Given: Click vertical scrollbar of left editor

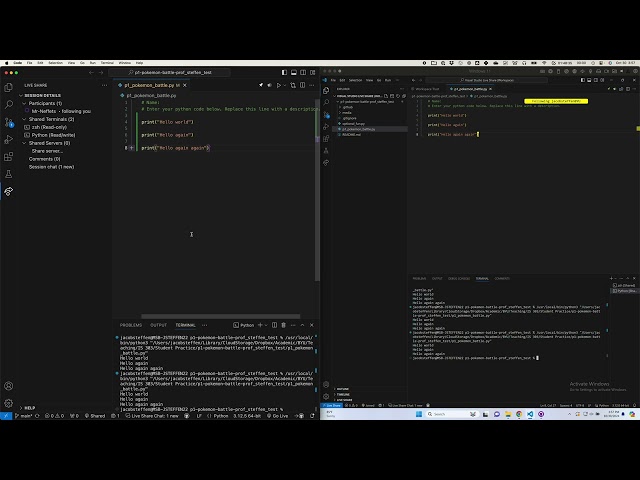Looking at the screenshot, I should [317, 190].
